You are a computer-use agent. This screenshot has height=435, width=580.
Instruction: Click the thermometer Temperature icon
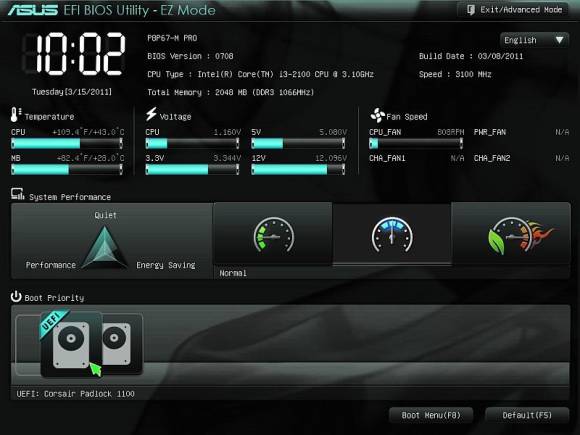(x=15, y=115)
